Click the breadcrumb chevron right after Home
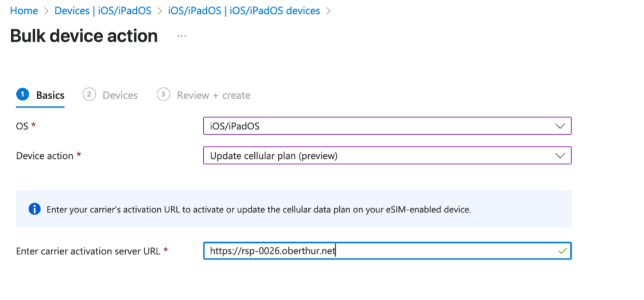644x300 pixels. pyautogui.click(x=46, y=11)
